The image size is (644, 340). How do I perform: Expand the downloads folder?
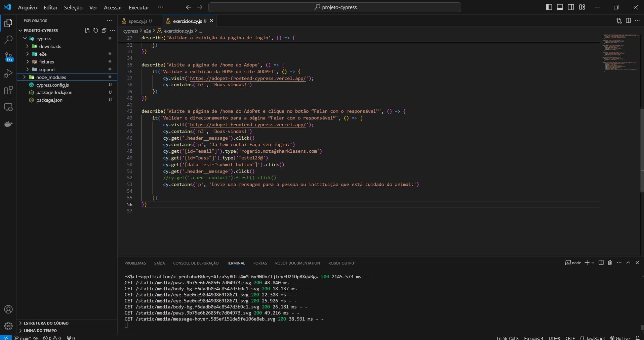coord(28,46)
